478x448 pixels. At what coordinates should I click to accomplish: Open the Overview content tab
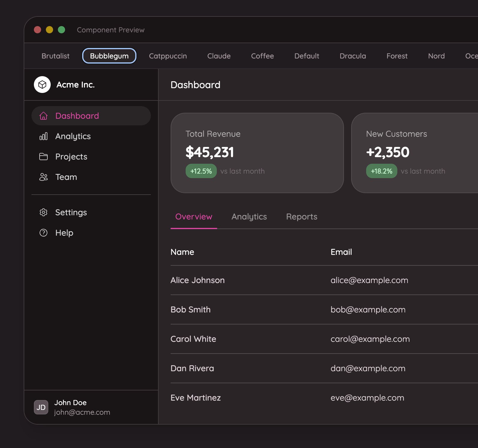(x=194, y=217)
